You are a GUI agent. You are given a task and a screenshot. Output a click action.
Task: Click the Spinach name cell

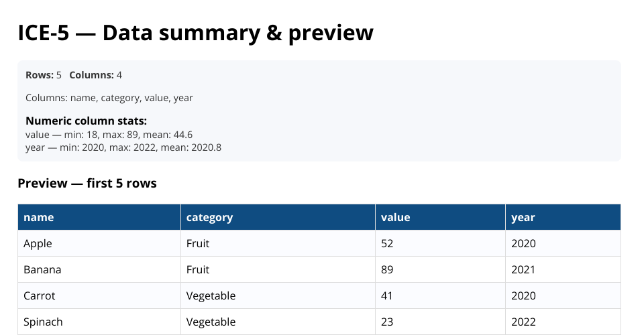(43, 322)
